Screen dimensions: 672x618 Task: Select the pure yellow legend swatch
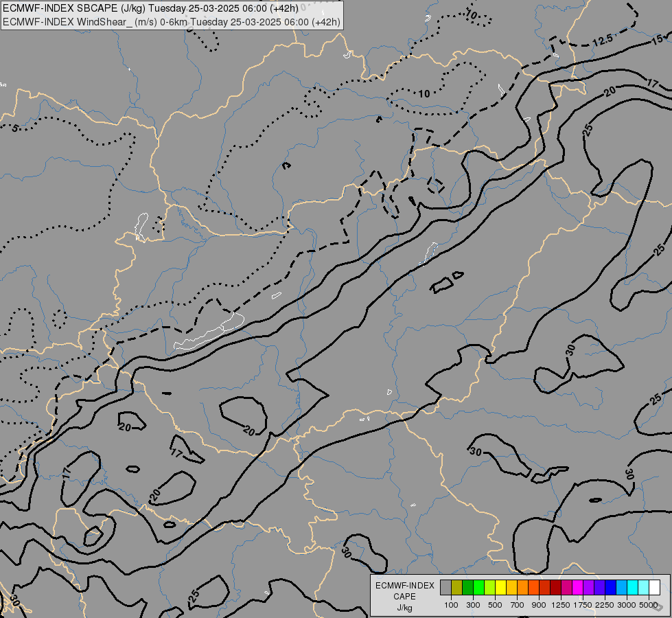500,587
